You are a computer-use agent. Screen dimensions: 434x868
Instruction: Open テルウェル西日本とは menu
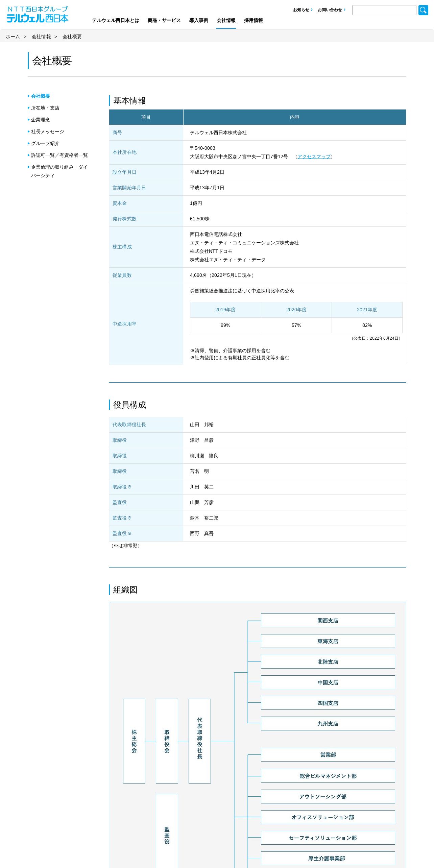tap(116, 20)
